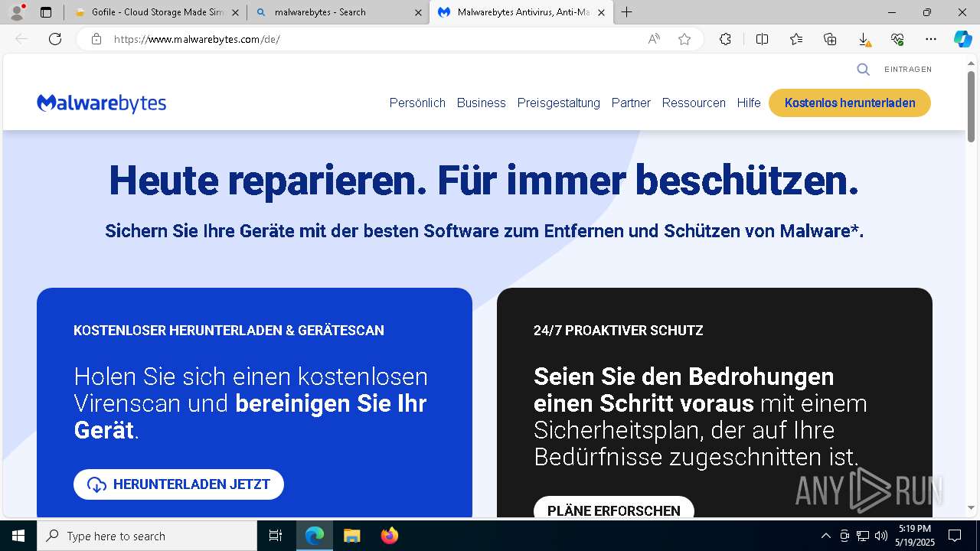980x551 pixels.
Task: Open Task View
Action: (276, 536)
